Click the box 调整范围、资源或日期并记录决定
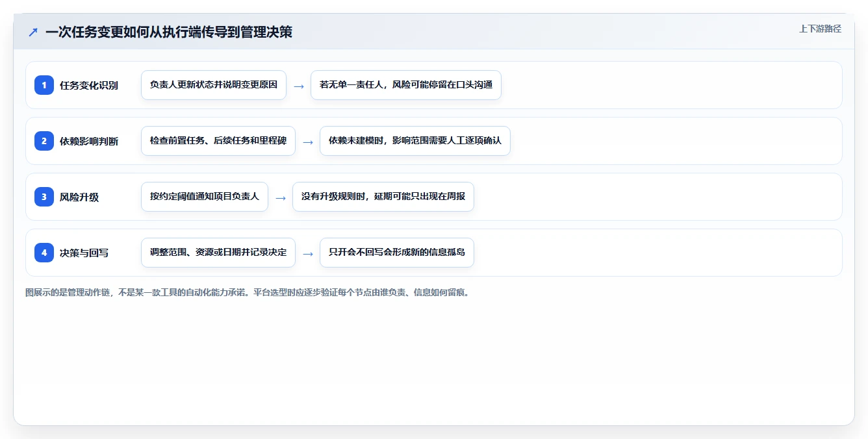Viewport: 868px width, 439px height. coord(218,253)
